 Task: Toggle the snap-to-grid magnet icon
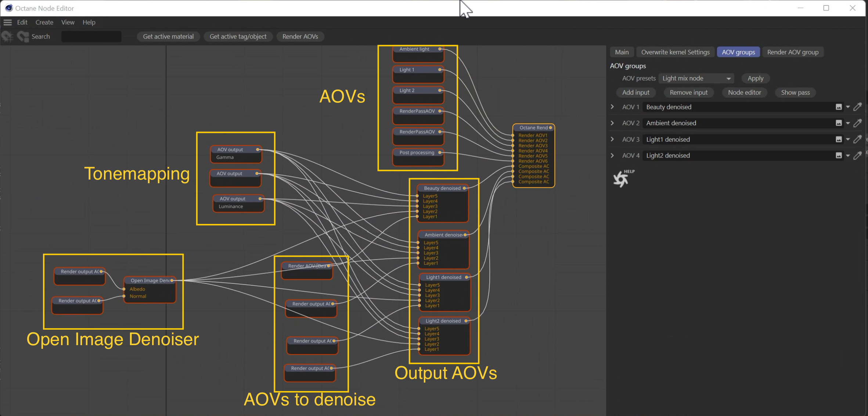[7, 36]
